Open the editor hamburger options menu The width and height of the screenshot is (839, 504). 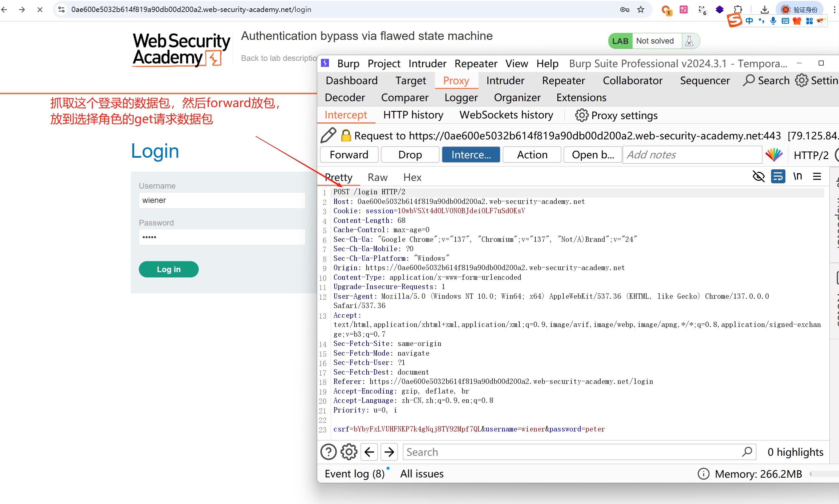coord(817,177)
